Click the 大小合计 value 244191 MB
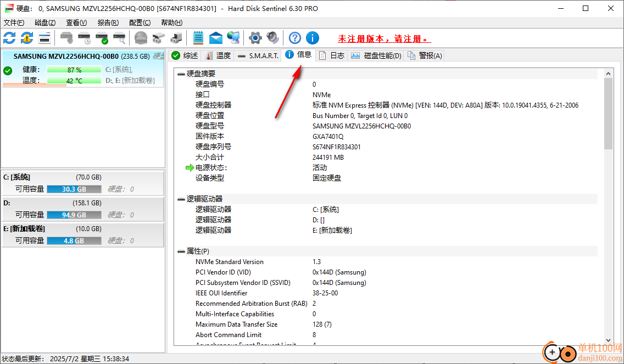The image size is (624, 364). pyautogui.click(x=328, y=157)
